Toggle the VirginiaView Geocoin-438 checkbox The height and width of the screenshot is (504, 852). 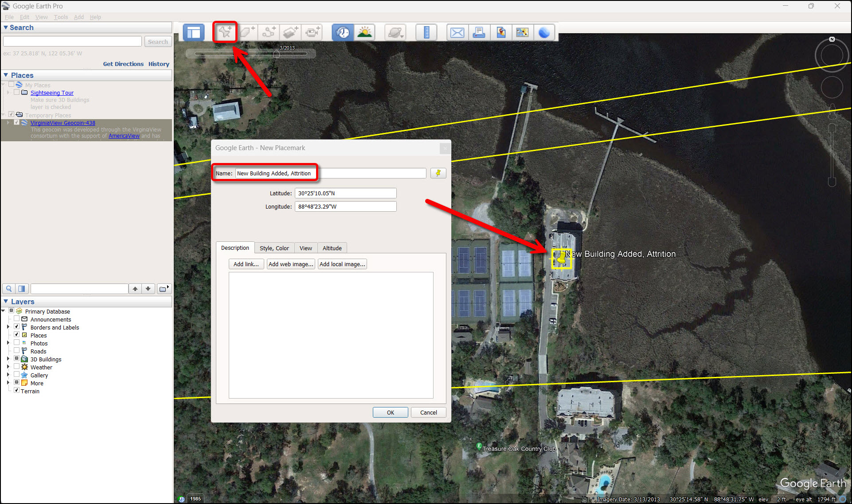click(16, 123)
